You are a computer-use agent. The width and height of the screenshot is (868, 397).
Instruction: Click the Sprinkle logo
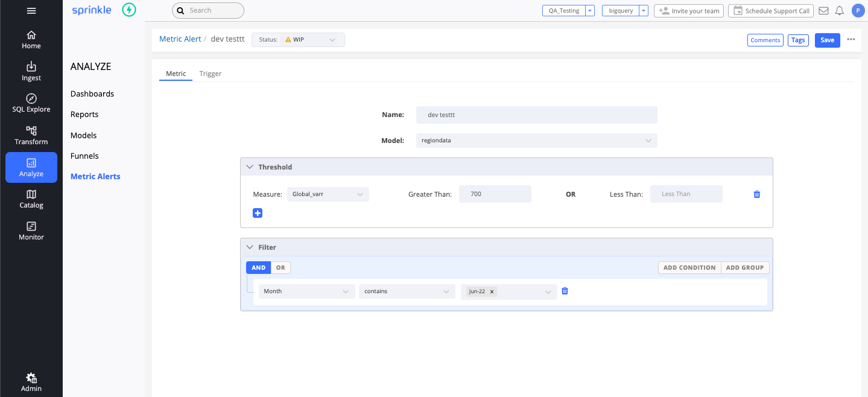click(x=92, y=10)
